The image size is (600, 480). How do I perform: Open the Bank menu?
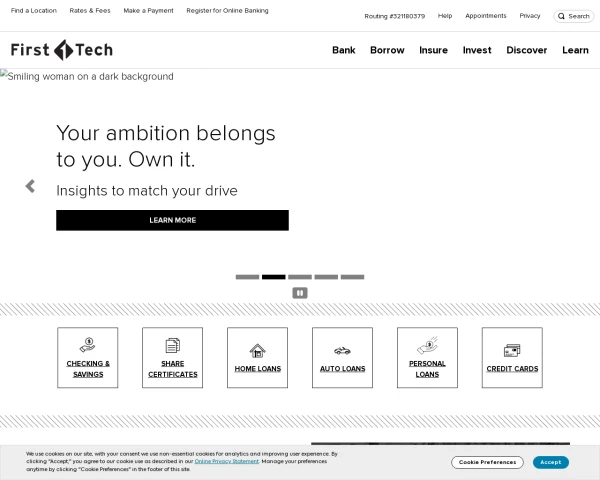(344, 50)
